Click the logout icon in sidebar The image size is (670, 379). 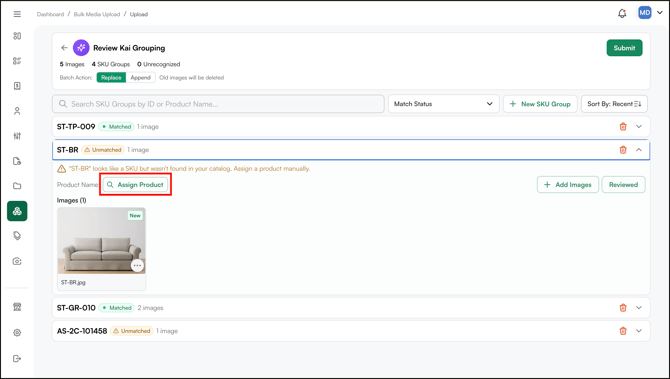point(17,358)
